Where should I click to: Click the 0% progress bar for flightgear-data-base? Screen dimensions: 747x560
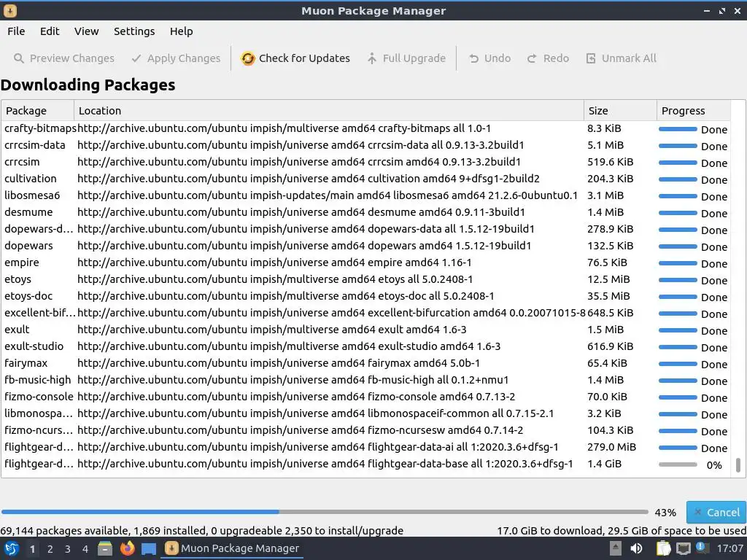(678, 464)
